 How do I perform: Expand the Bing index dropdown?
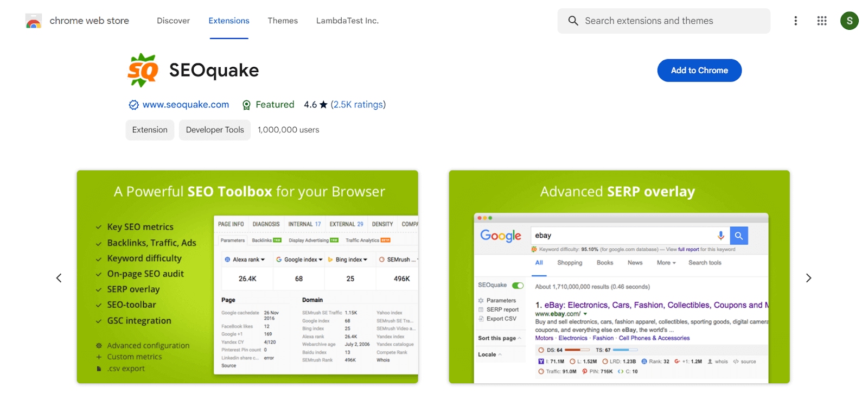click(348, 259)
